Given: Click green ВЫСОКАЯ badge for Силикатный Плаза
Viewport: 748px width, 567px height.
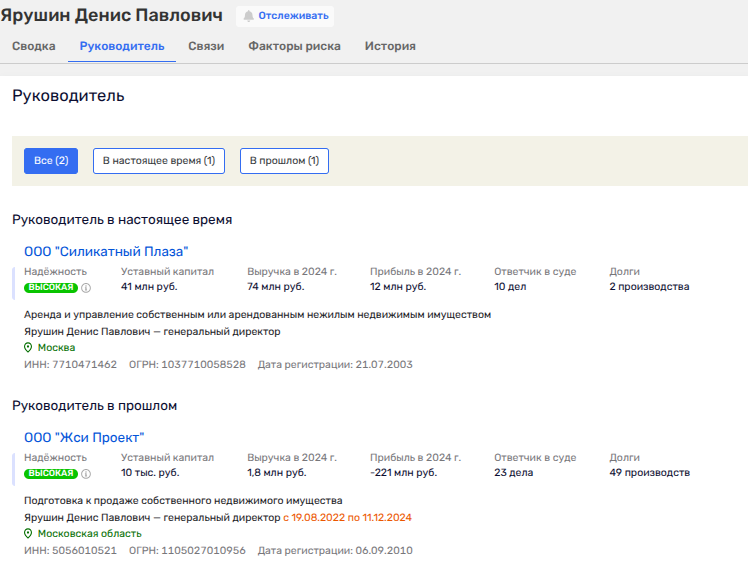Looking at the screenshot, I should [52, 288].
